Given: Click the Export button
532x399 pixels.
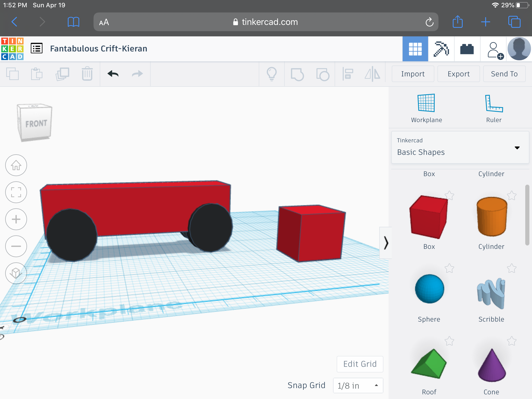Looking at the screenshot, I should pyautogui.click(x=458, y=74).
